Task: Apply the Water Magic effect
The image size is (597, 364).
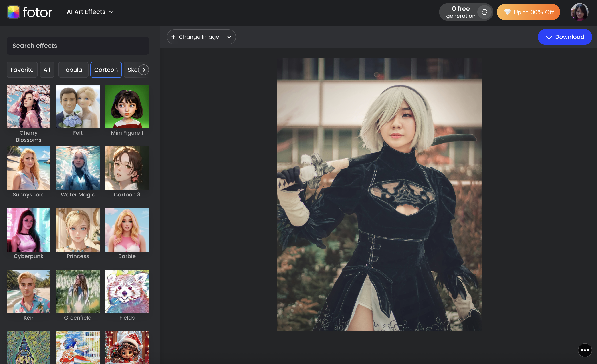Action: (78, 168)
